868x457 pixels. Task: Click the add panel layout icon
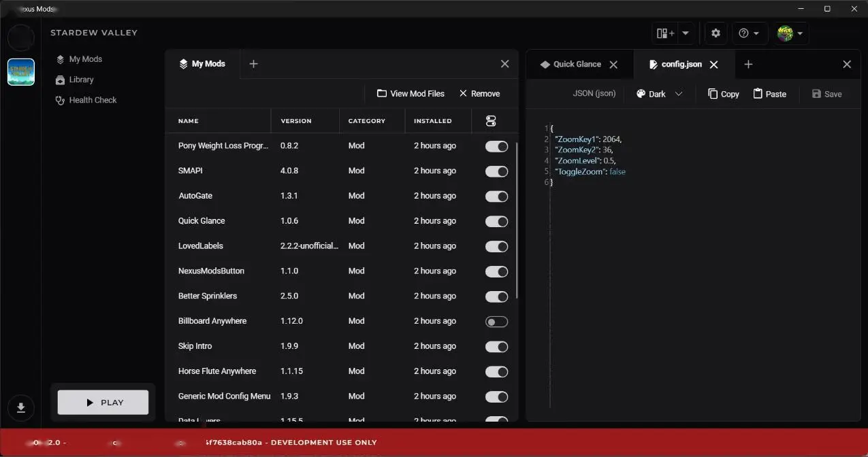(x=665, y=33)
